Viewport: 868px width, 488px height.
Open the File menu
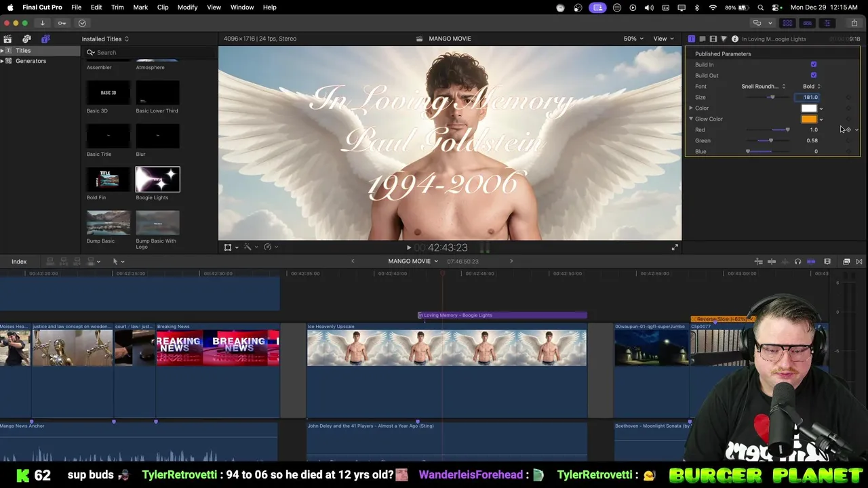point(76,7)
